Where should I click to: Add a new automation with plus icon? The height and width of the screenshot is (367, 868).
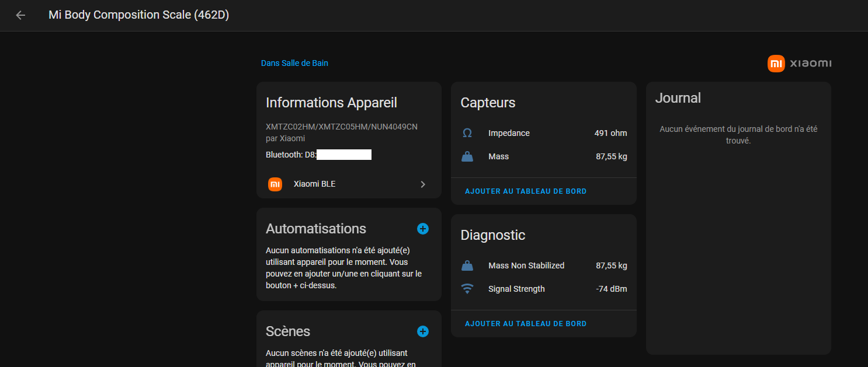pyautogui.click(x=423, y=229)
